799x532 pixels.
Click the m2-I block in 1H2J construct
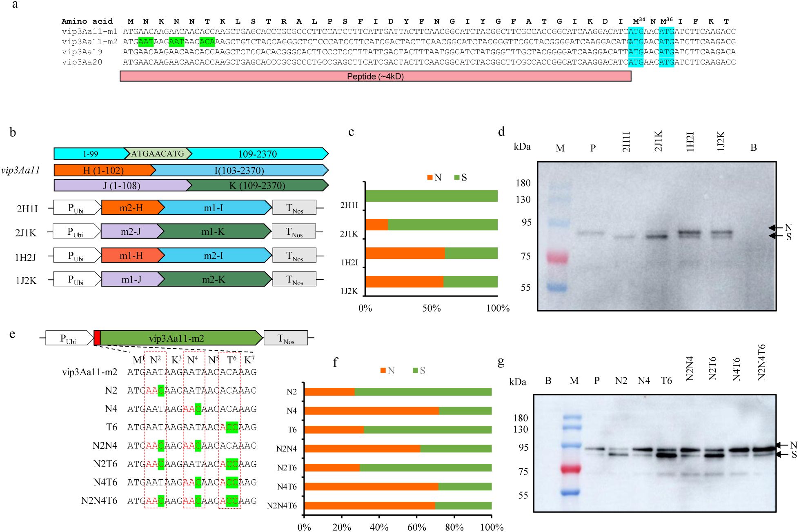pyautogui.click(x=214, y=256)
